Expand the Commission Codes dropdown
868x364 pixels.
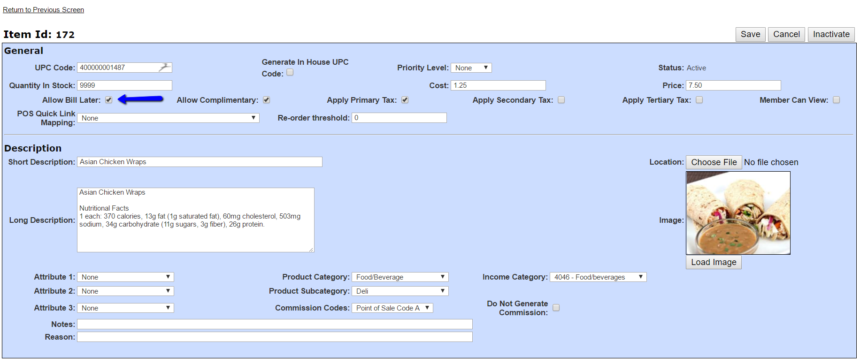pos(392,308)
